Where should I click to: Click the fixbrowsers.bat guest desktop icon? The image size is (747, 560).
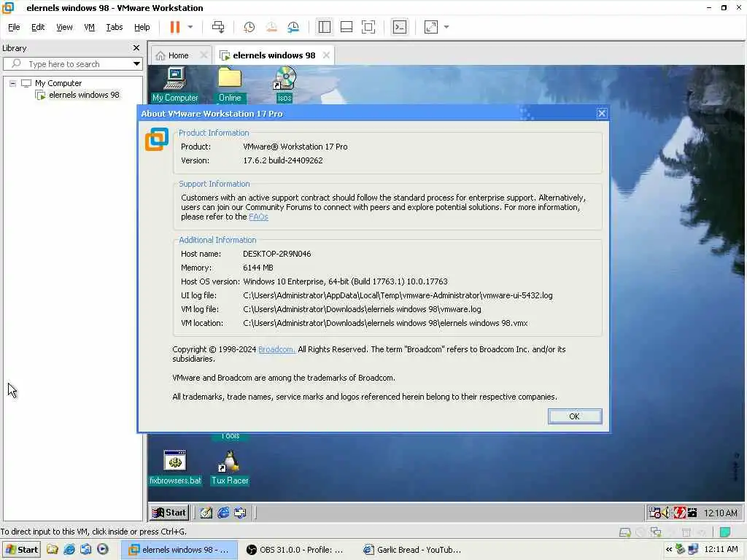coord(175,467)
